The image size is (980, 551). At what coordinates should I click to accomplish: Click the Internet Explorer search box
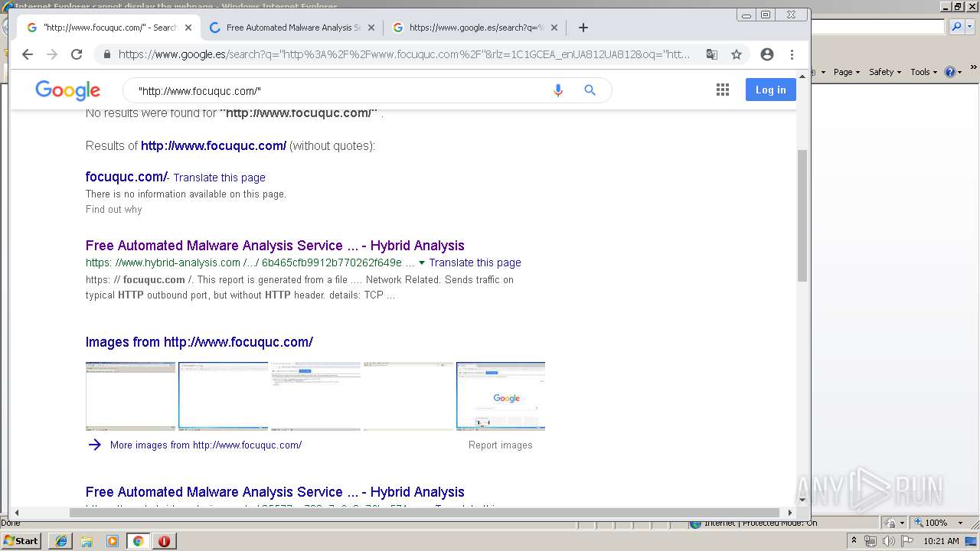(877, 27)
